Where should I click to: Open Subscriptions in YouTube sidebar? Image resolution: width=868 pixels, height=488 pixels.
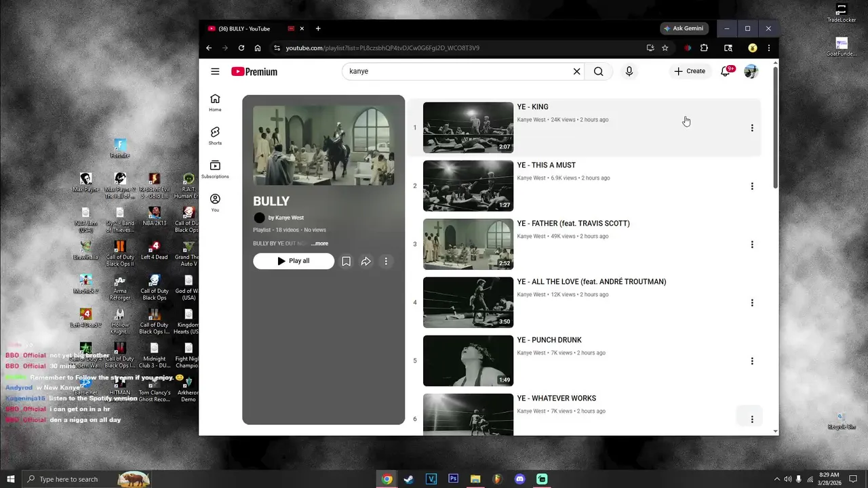[x=215, y=169]
